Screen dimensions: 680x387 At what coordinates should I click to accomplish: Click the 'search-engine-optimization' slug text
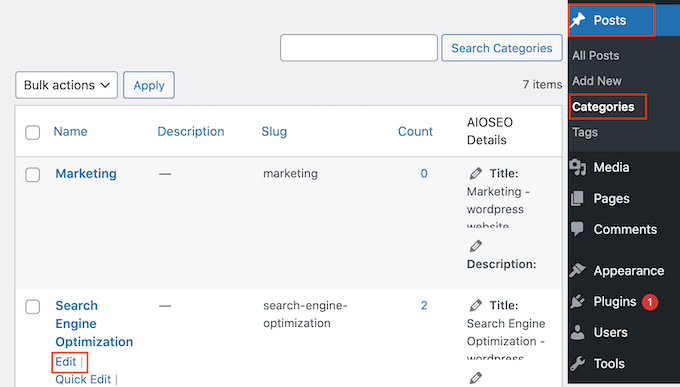pos(305,314)
